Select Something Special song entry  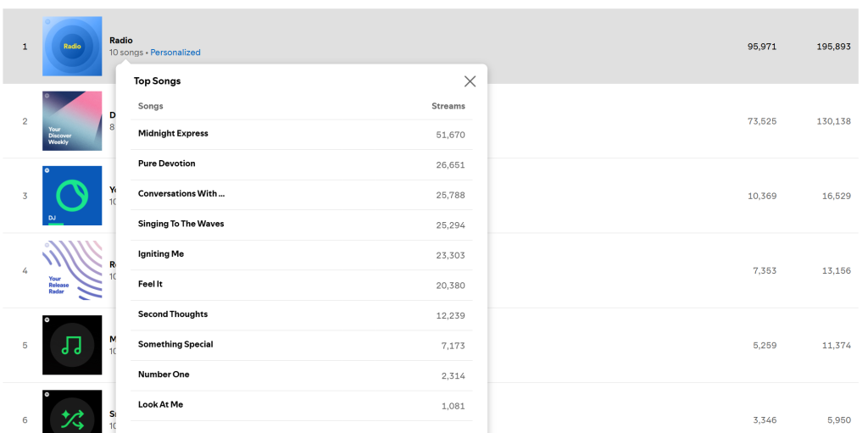tap(175, 345)
